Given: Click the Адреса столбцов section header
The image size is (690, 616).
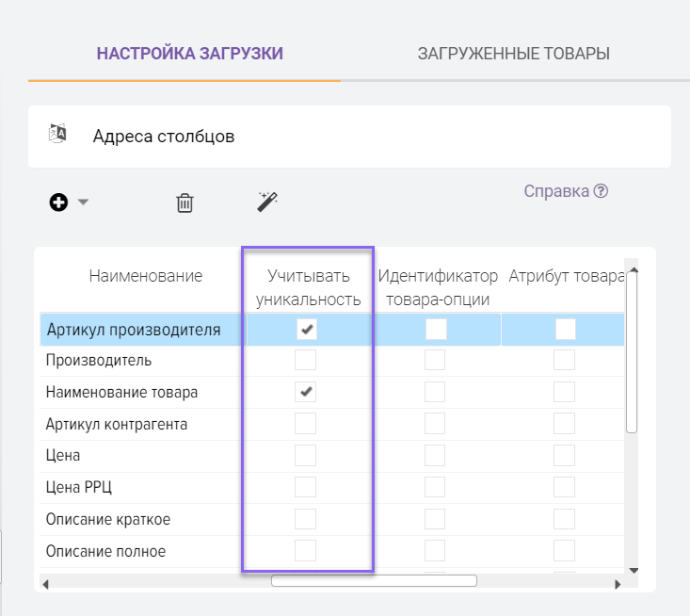Looking at the screenshot, I should (164, 137).
